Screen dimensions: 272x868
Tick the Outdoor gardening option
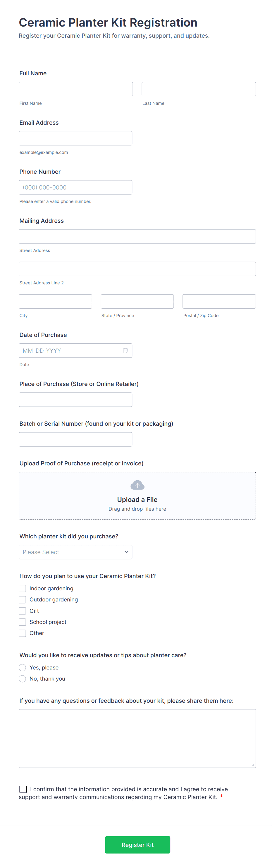click(22, 599)
